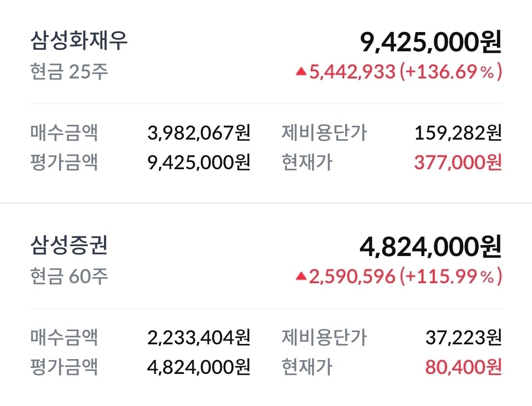532x406 pixels.
Task: Tap the 현재가 label under 삼성증권
Action: [x=307, y=367]
